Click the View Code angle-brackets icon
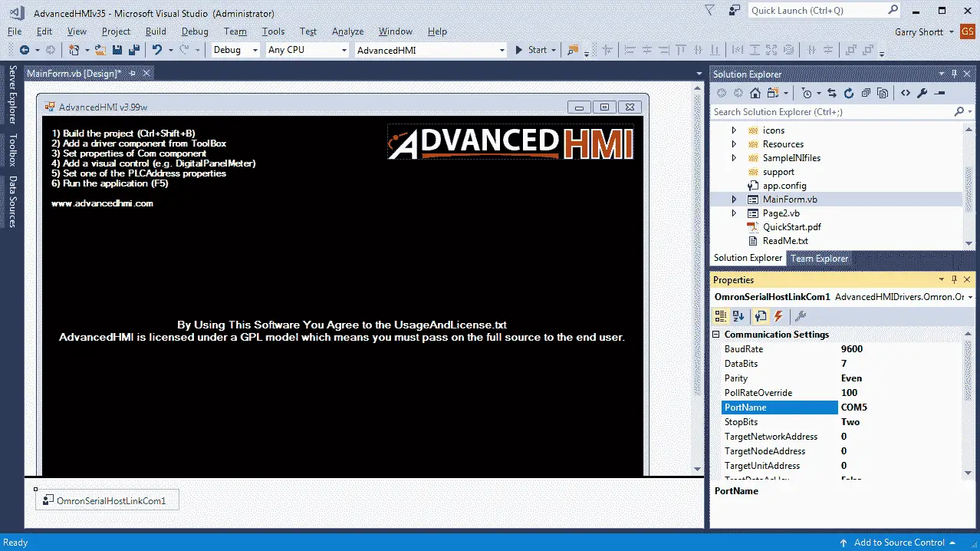The height and width of the screenshot is (551, 980). pos(906,93)
